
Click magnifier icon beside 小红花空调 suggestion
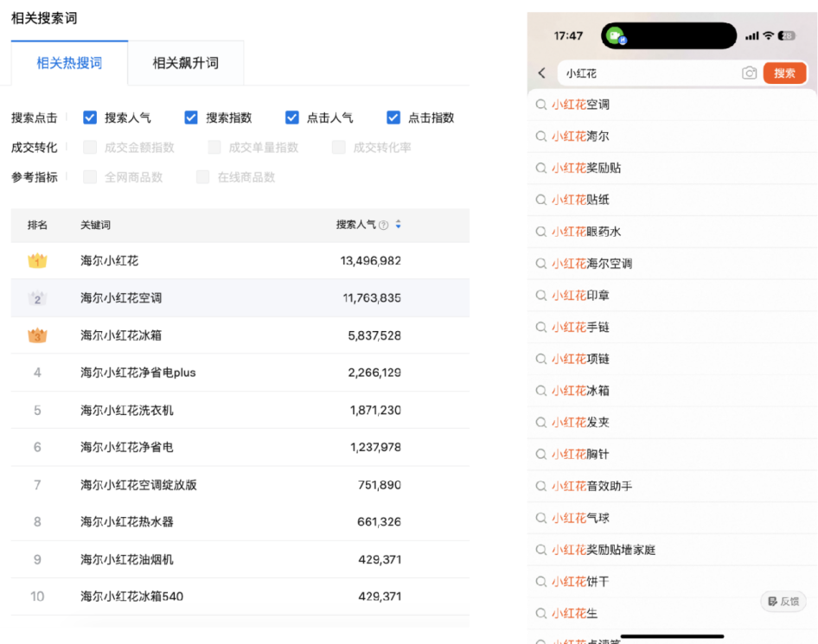tap(540, 105)
